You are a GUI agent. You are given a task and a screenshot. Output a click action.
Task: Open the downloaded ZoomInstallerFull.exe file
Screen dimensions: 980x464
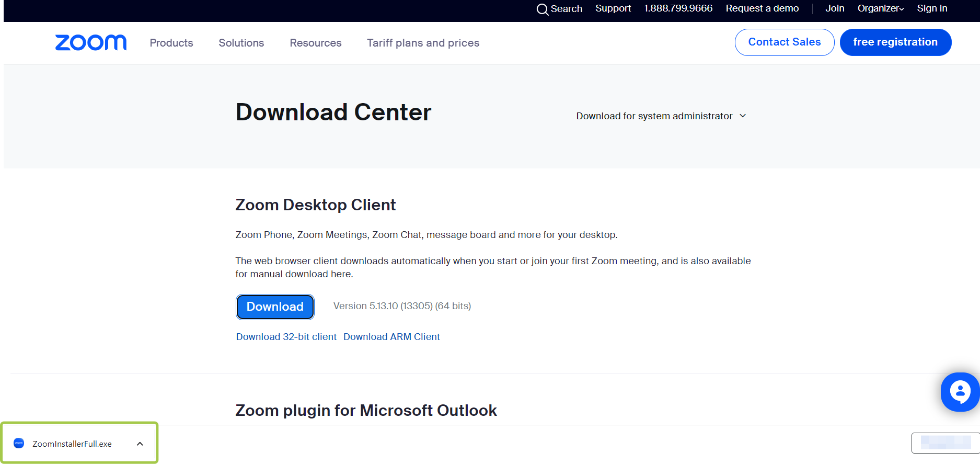pos(72,444)
